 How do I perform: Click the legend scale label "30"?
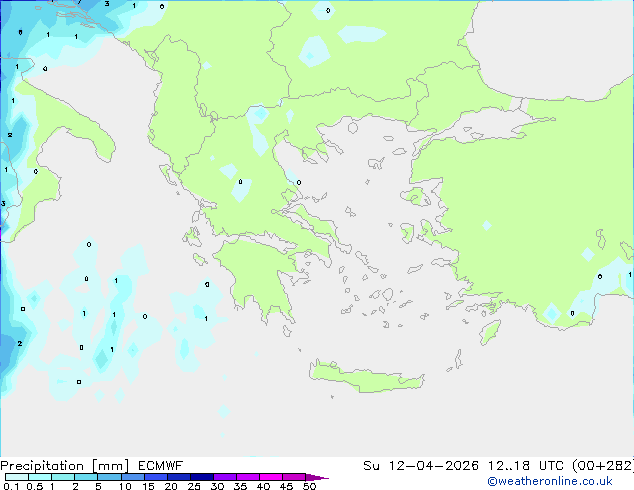click(x=217, y=486)
